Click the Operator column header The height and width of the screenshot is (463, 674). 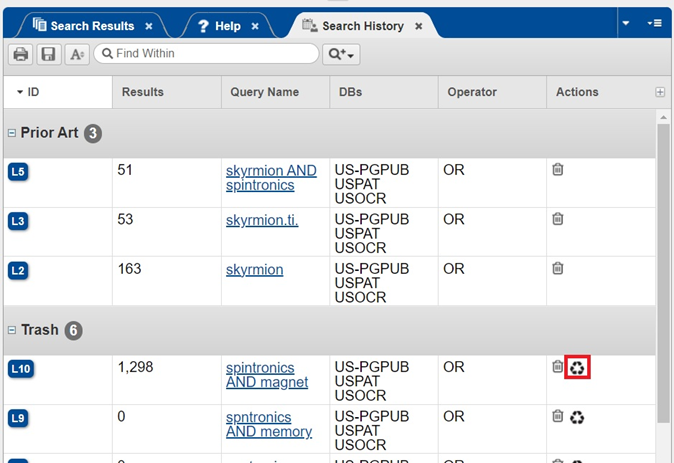pos(492,92)
